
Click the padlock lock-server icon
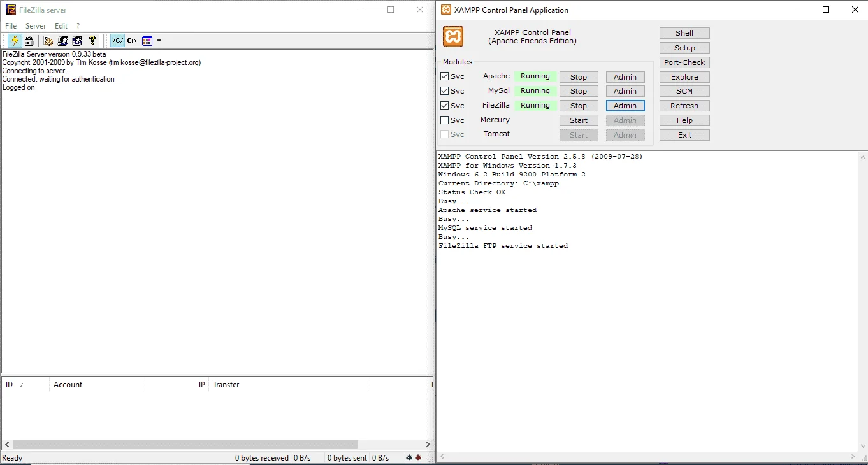(29, 41)
